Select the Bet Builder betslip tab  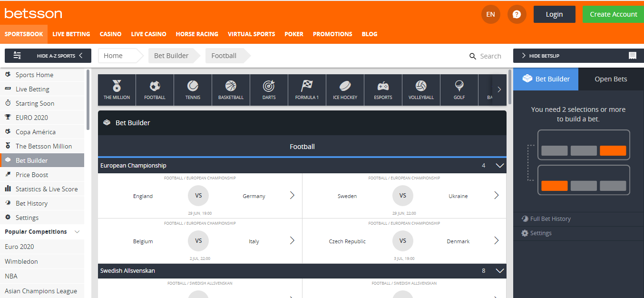pyautogui.click(x=546, y=79)
